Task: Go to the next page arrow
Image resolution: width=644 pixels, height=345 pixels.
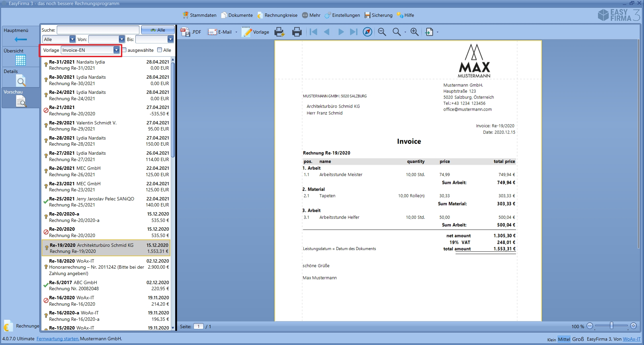Action: (341, 32)
